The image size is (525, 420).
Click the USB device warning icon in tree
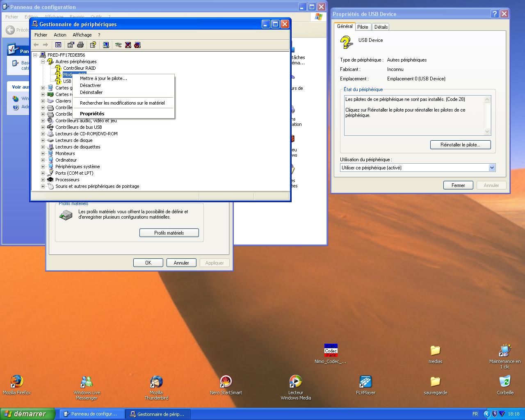[58, 81]
